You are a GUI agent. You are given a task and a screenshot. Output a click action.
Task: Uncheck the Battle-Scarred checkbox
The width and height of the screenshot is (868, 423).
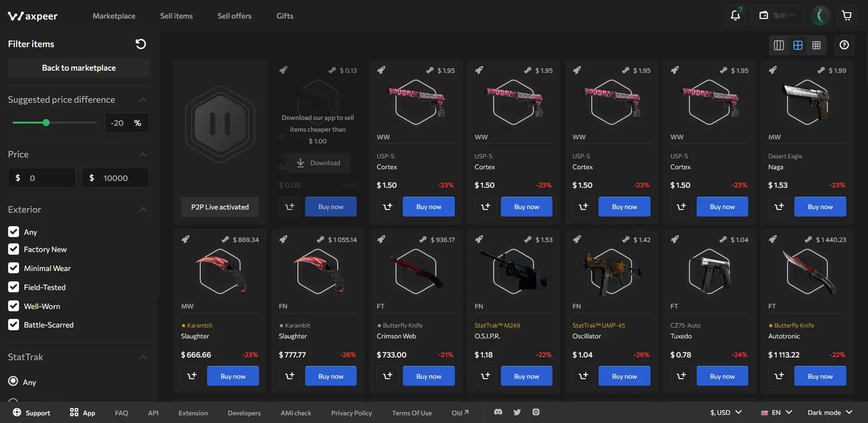[x=14, y=325]
